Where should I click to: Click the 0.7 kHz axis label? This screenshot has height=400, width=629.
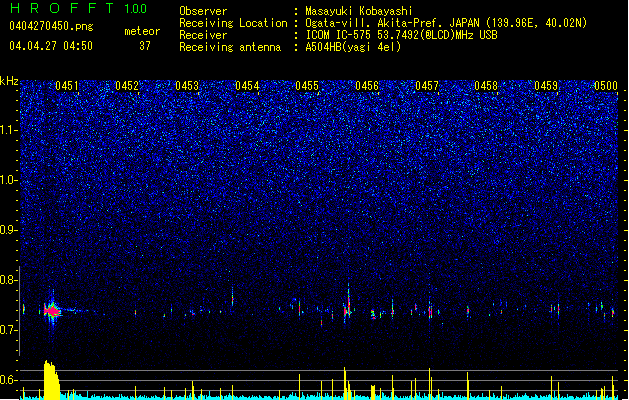click(x=8, y=330)
